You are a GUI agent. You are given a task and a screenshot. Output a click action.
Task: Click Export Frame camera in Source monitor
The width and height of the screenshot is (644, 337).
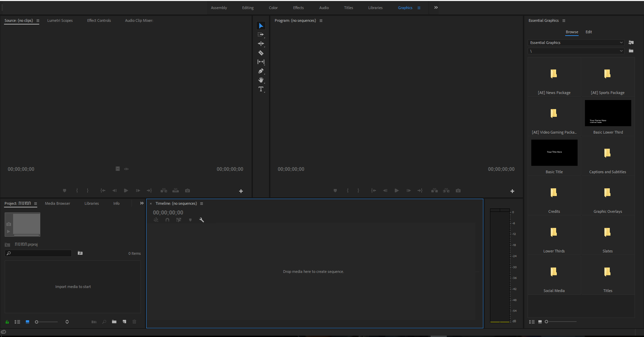click(x=187, y=191)
